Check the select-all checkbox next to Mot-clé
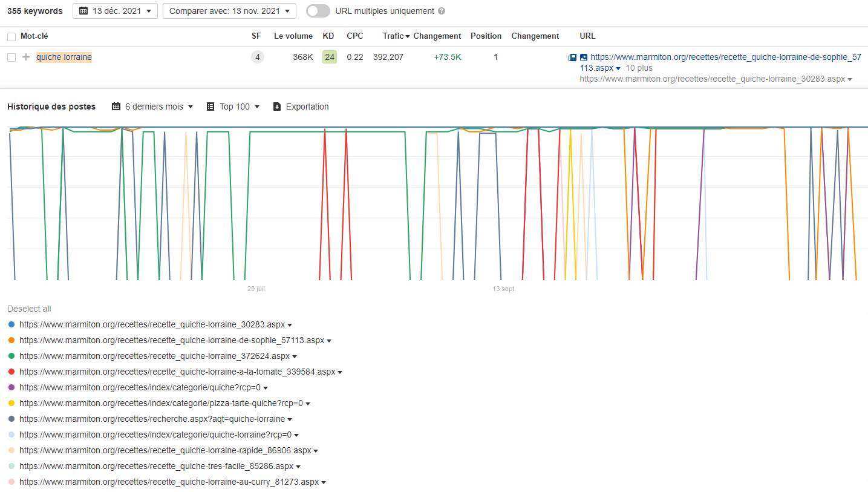The image size is (868, 492). 11,36
